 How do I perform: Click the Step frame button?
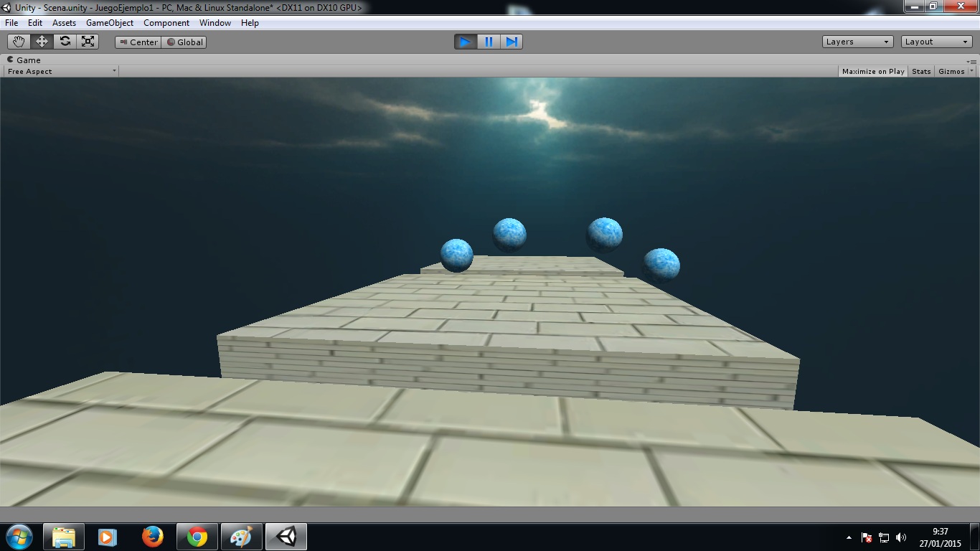(x=512, y=42)
